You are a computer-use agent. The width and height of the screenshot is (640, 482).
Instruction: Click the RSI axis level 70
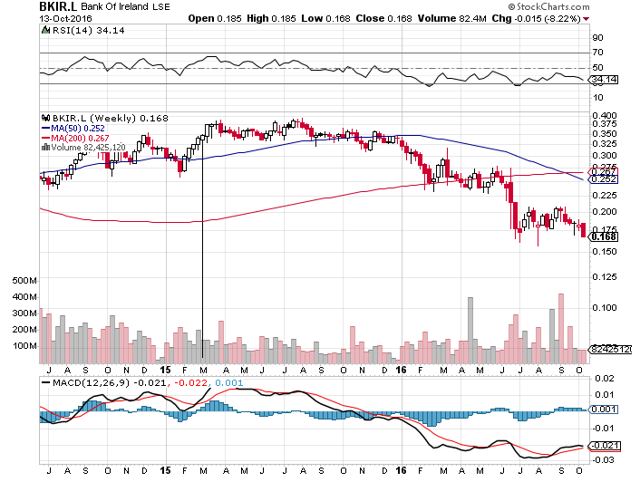coord(598,53)
